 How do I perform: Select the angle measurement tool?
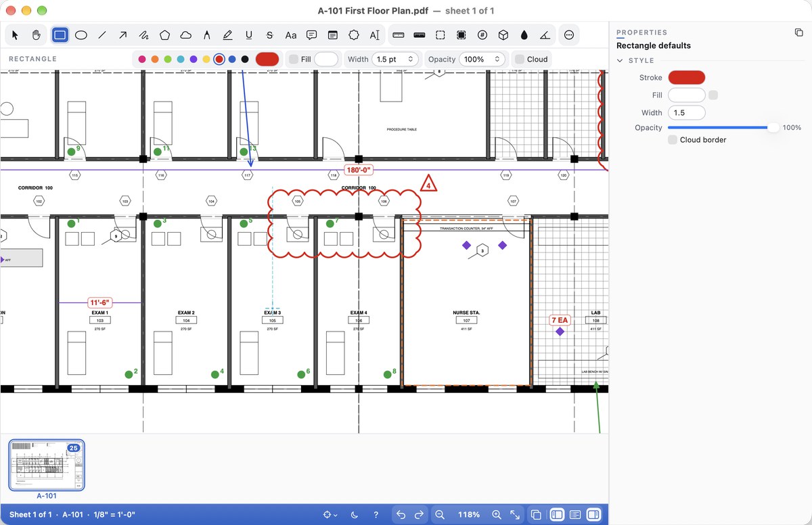pyautogui.click(x=545, y=35)
